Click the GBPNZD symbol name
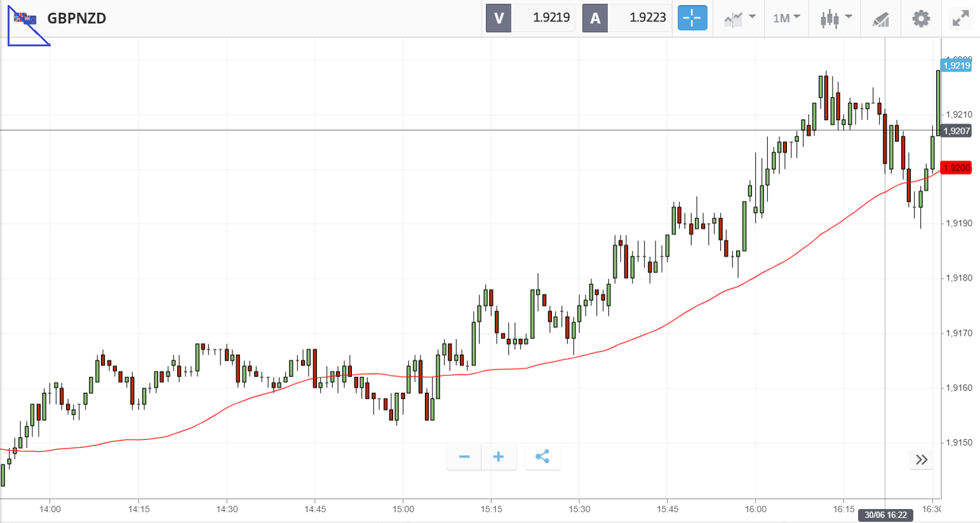This screenshot has width=980, height=523. click(x=77, y=18)
